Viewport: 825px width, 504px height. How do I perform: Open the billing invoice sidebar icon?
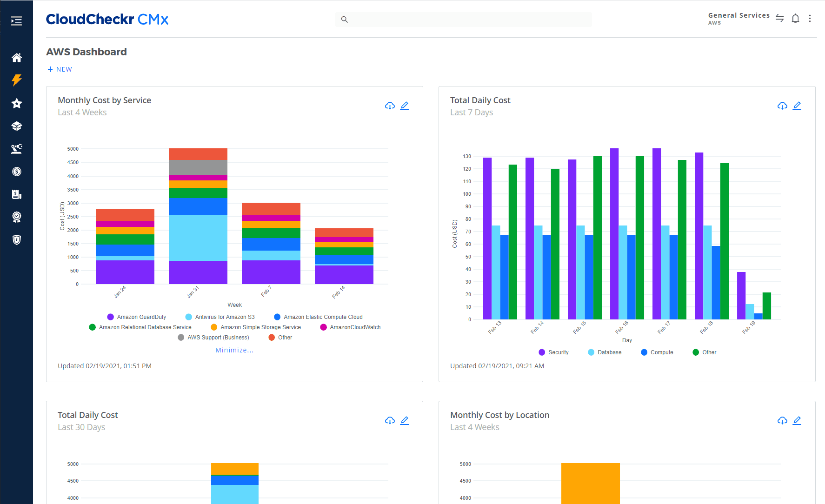17,194
